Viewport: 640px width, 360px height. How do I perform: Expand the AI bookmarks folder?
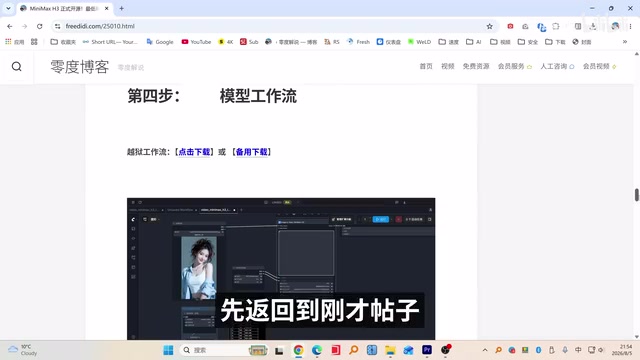(474, 42)
